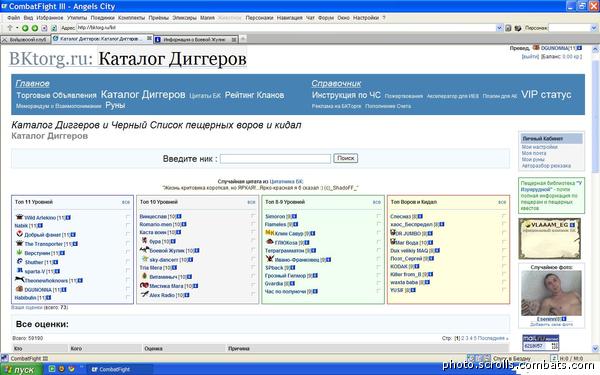Click the page scrollbar down arrow

pos(595,348)
